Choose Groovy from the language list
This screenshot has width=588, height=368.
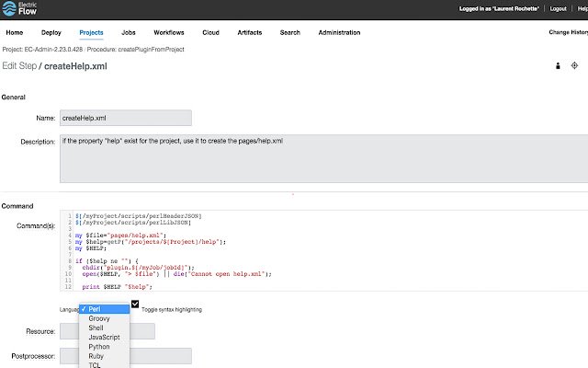[105, 318]
